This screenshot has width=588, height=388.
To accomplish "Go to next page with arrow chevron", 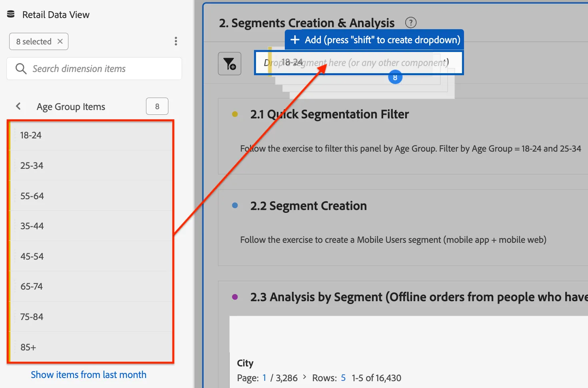I will coord(304,377).
